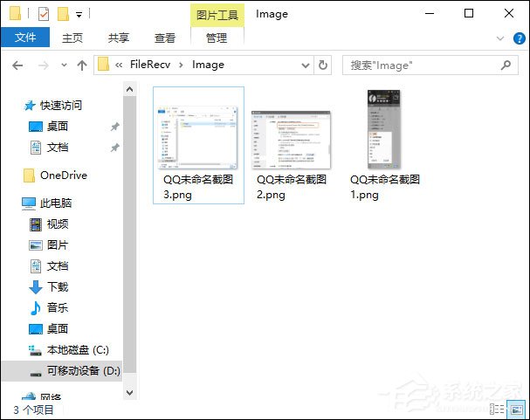Image resolution: width=530 pixels, height=420 pixels.
Task: Refresh the current folder view
Action: 323,65
